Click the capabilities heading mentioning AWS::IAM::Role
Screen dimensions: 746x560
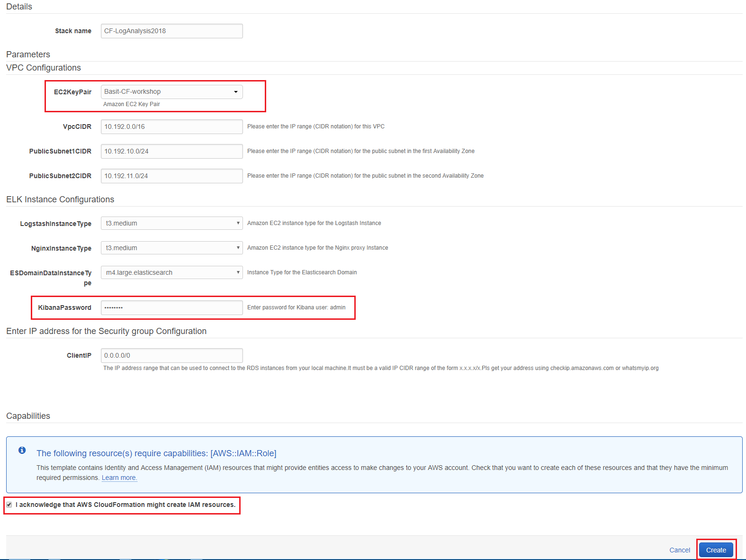[x=156, y=453]
